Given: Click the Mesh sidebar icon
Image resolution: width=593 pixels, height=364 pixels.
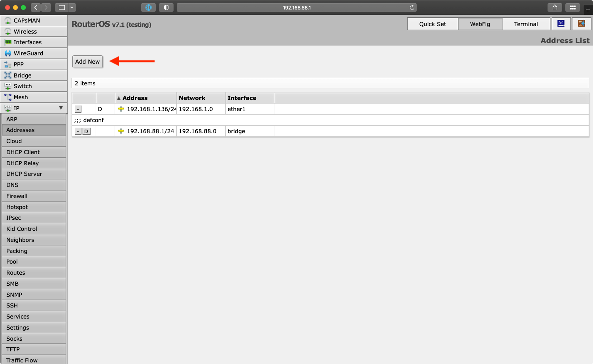Looking at the screenshot, I should point(8,97).
